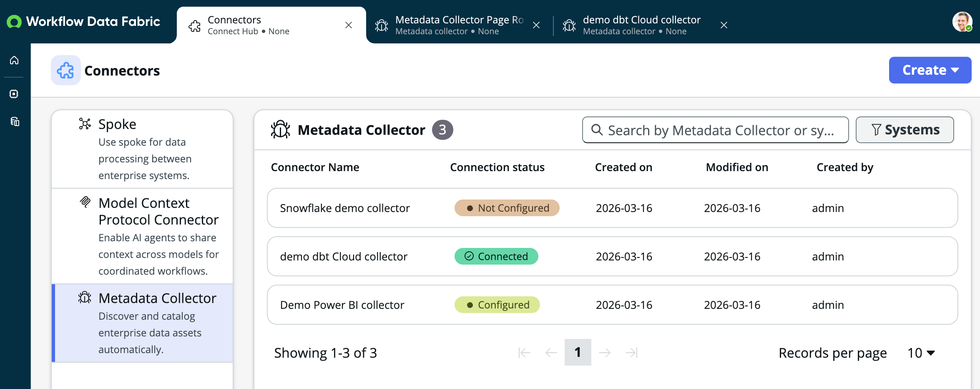Click the Modified on column header
The height and width of the screenshot is (389, 980).
737,167
